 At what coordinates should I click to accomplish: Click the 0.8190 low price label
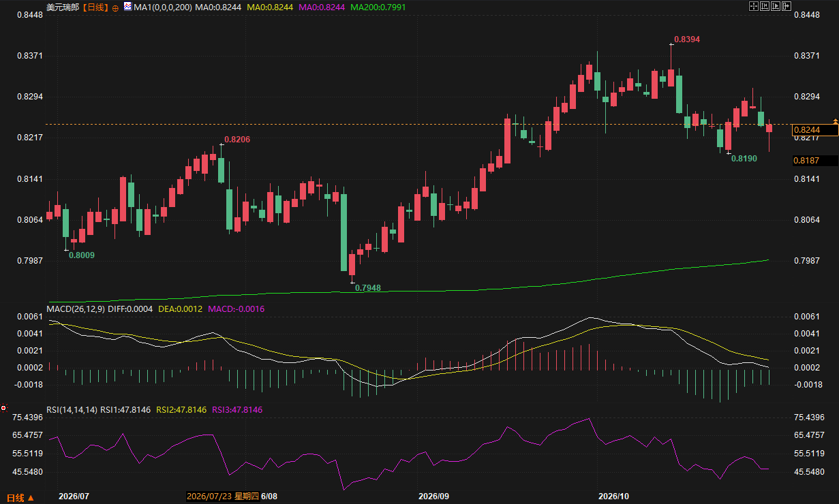(744, 158)
